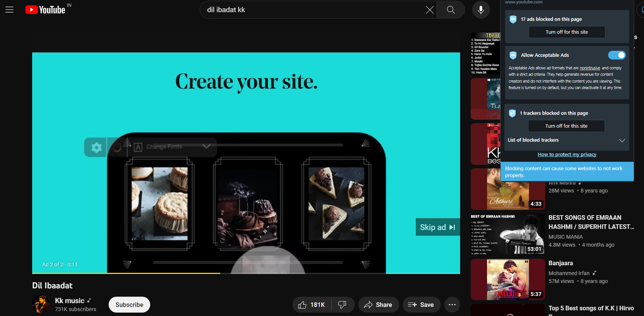Subscribe to the Kk music channel
644x316 pixels.
[x=129, y=305]
